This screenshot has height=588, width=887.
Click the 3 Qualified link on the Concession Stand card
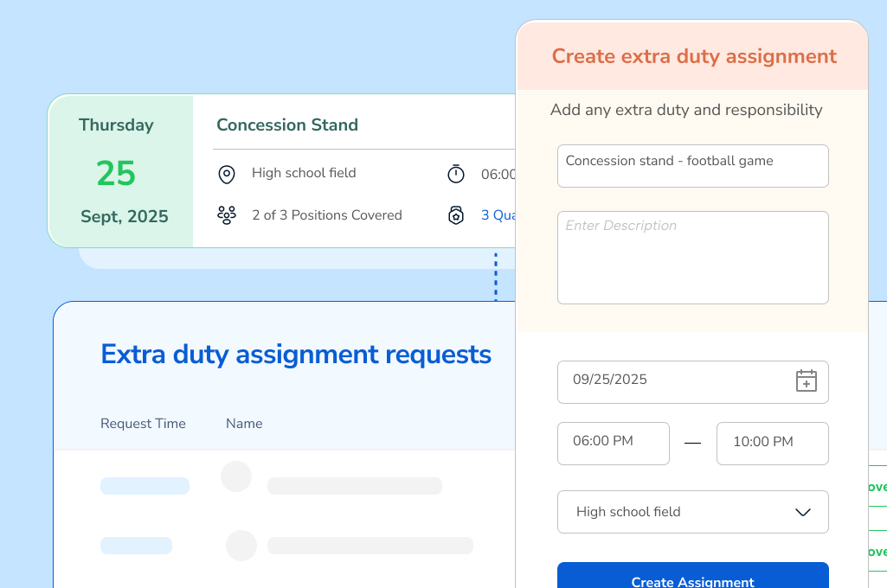[x=498, y=214]
